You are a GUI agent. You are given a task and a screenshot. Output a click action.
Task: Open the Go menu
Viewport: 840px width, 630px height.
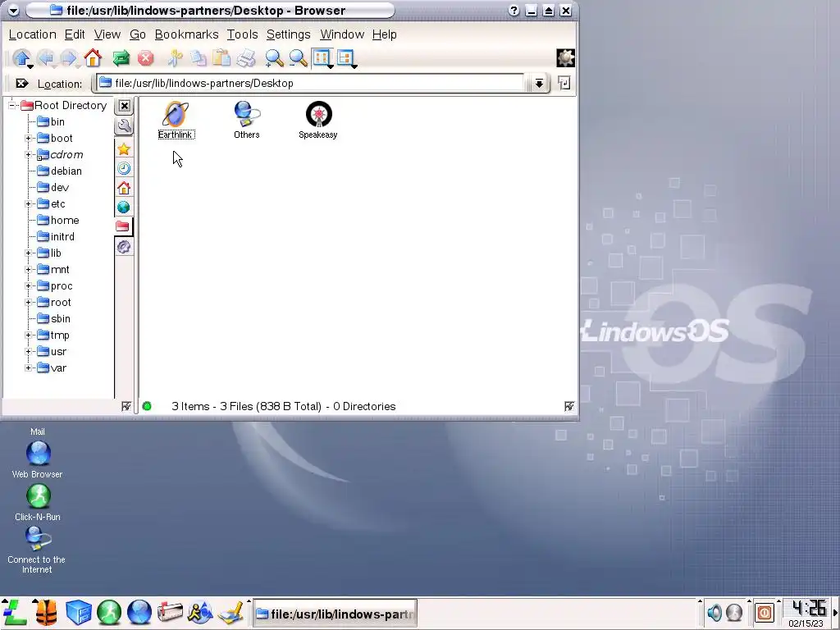[138, 34]
